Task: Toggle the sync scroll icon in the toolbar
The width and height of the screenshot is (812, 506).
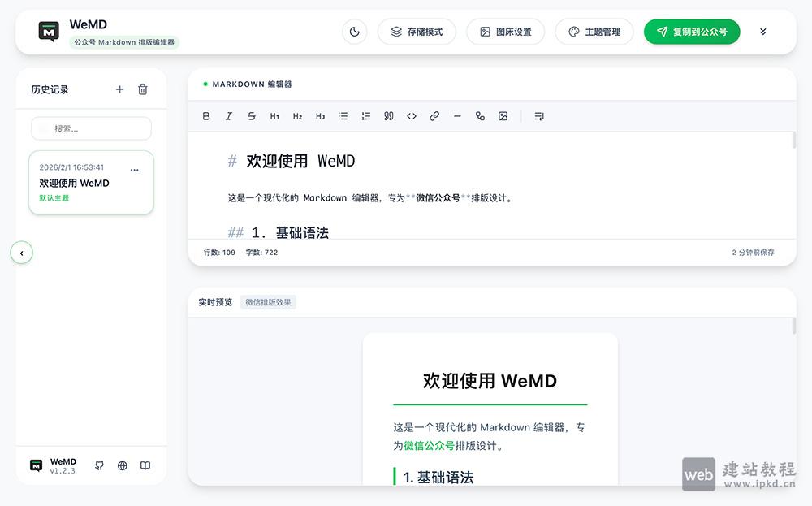Action: click(538, 115)
